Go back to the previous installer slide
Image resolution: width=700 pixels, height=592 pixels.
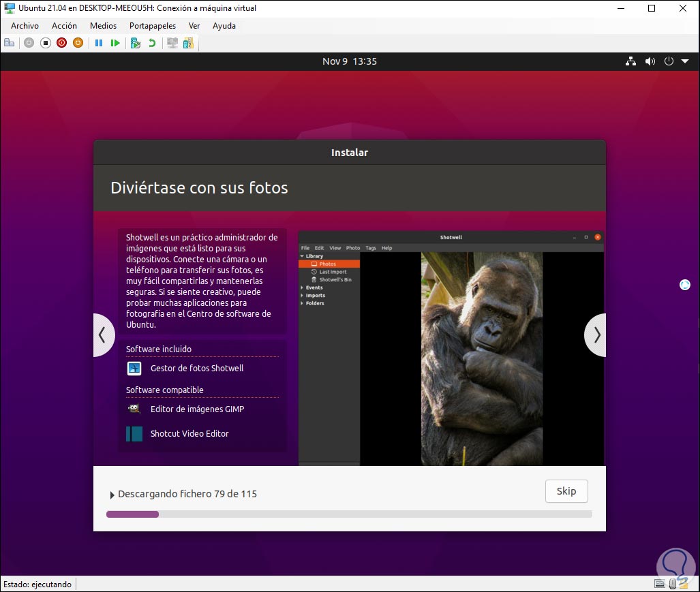102,334
